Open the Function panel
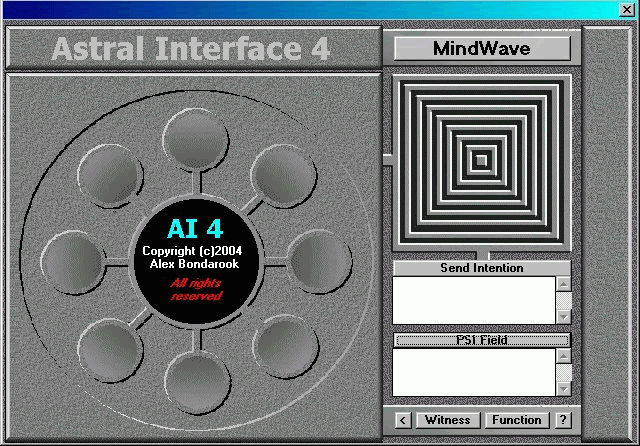640x446 pixels. click(x=517, y=420)
